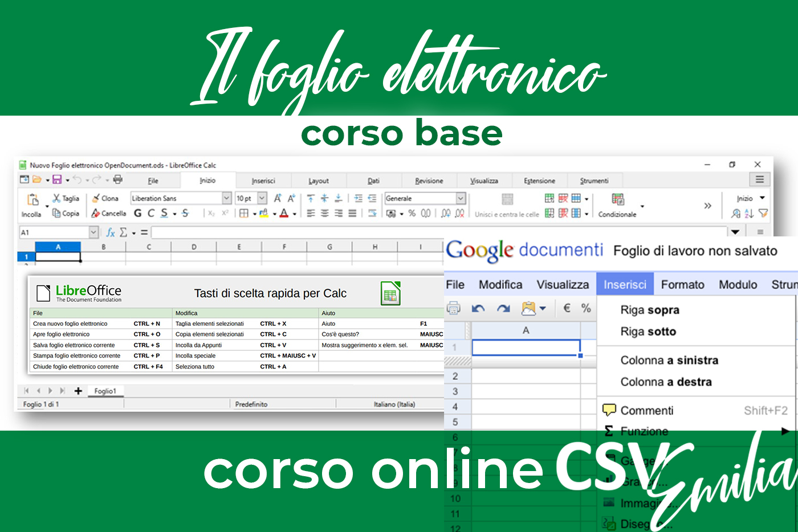Switch to the Layout tab
This screenshot has width=798, height=532.
pyautogui.click(x=319, y=181)
